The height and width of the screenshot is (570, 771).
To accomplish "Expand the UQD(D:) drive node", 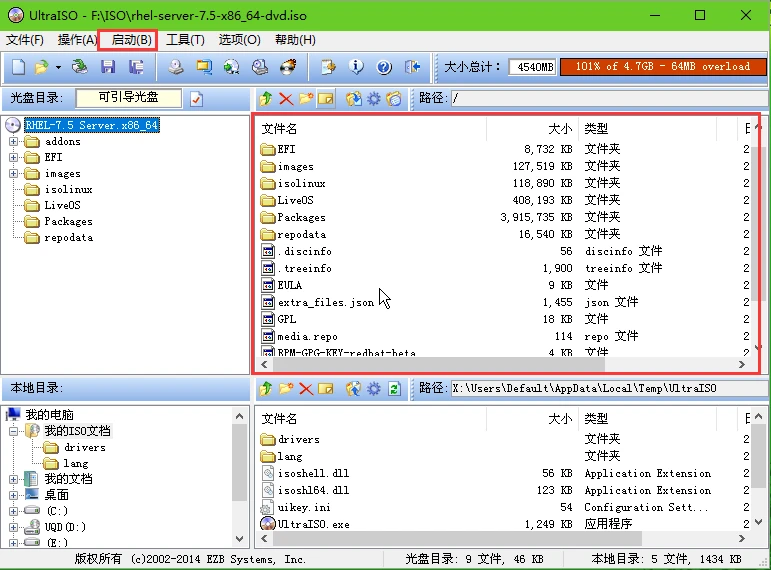I will pyautogui.click(x=13, y=527).
